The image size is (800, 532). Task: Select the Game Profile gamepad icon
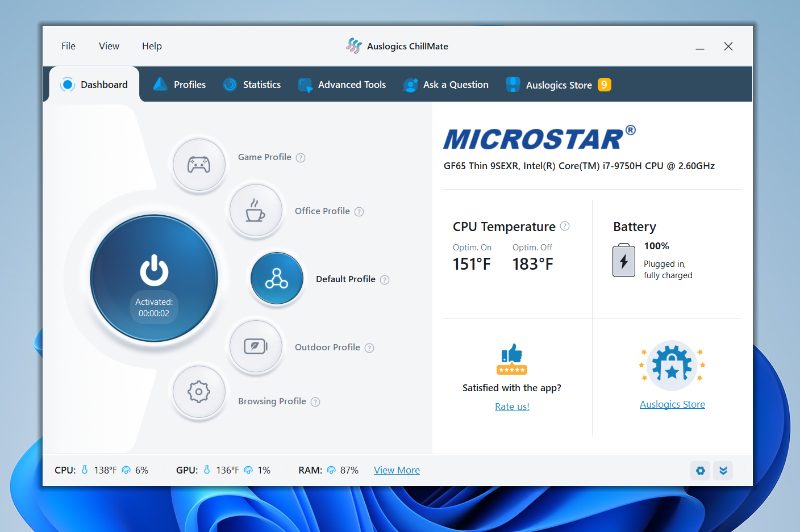coord(199,164)
